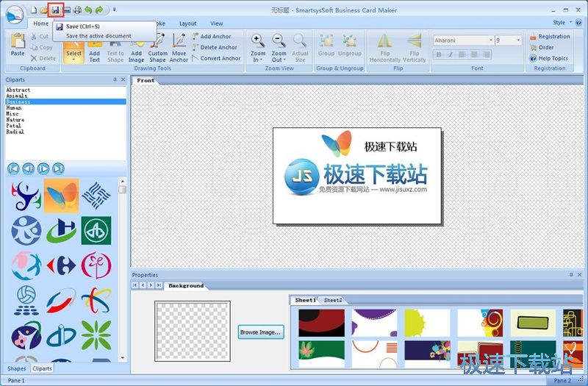Viewport: 588px width, 386px height.
Task: Select Animals clipart category
Action: [65, 96]
